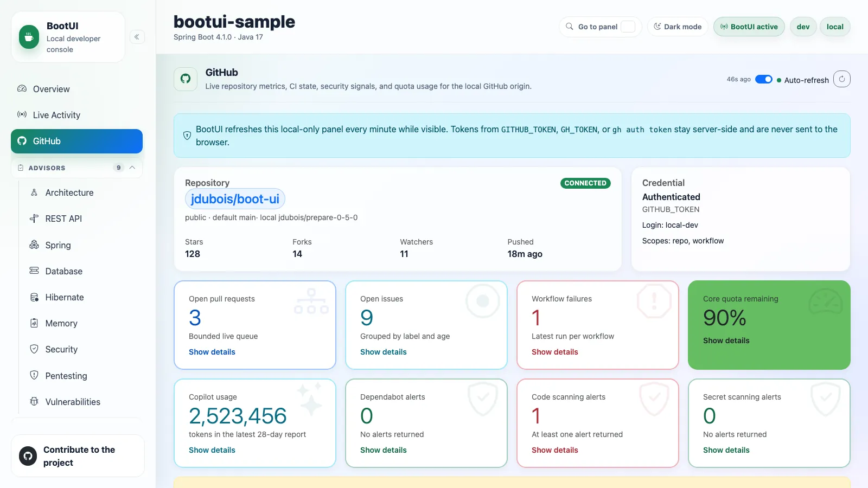Expand Open issues Show details
868x488 pixels.
(x=384, y=352)
